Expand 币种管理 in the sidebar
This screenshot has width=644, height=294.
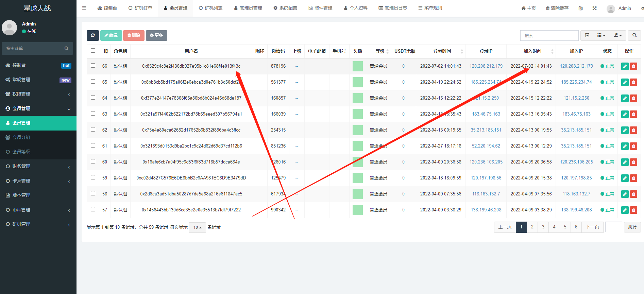pyautogui.click(x=38, y=210)
